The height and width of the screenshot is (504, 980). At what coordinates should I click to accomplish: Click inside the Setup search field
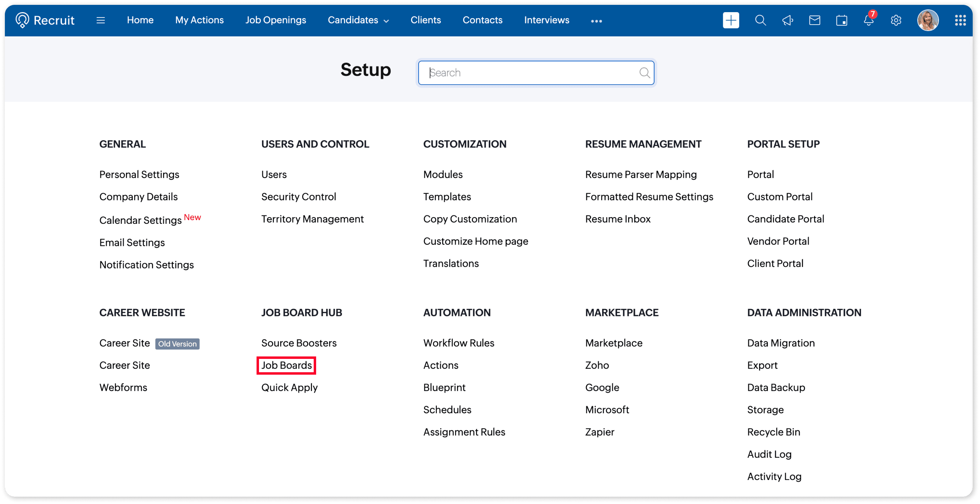pos(529,73)
